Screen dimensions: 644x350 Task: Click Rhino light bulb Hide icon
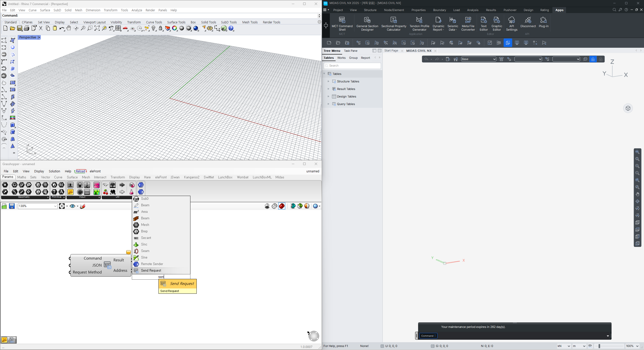point(154,28)
